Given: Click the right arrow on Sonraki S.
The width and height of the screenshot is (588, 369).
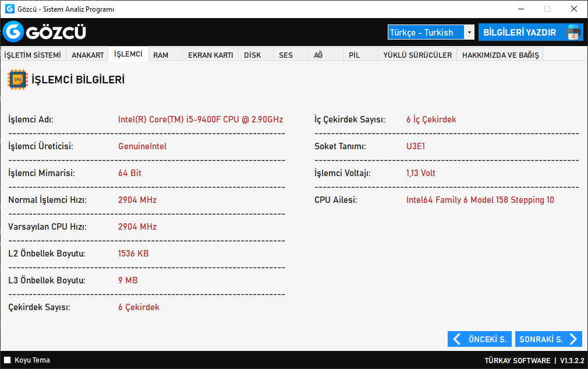Looking at the screenshot, I should [573, 339].
